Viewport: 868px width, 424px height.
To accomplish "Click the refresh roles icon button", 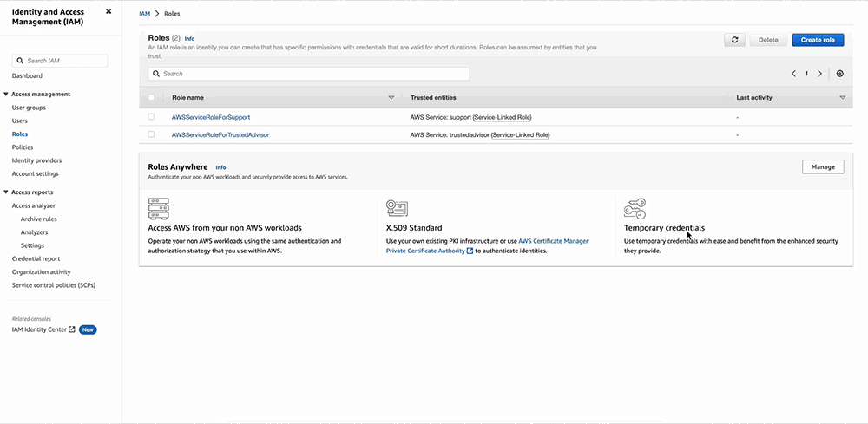I will tap(734, 40).
